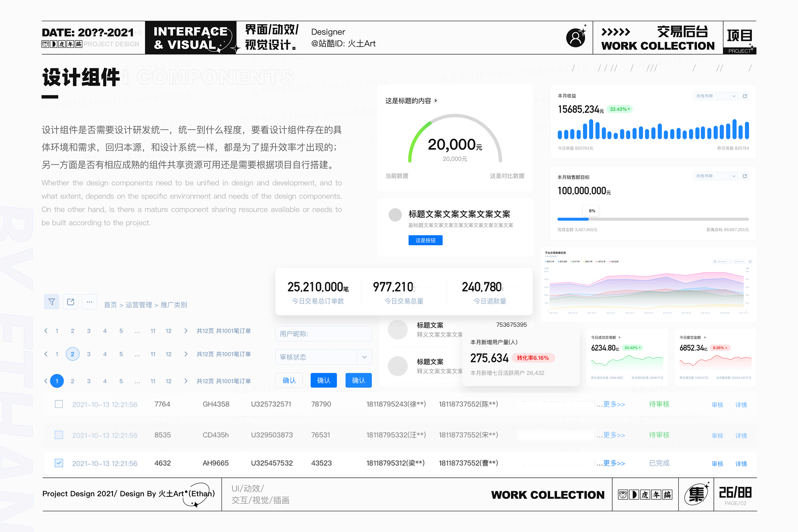Click export icon on 本月销售额目标 card
Image resolution: width=798 pixels, height=532 pixels.
click(745, 176)
